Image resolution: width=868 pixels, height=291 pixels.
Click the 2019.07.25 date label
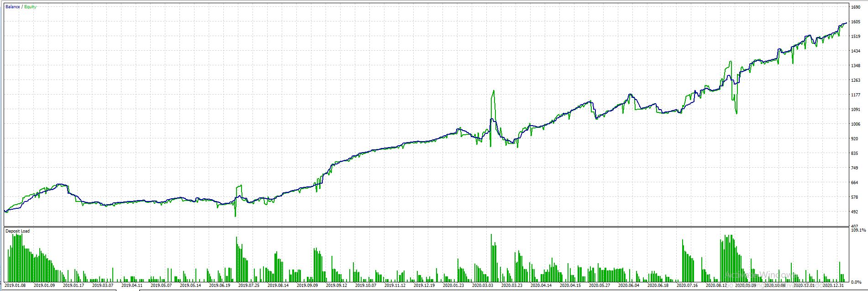tap(248, 286)
